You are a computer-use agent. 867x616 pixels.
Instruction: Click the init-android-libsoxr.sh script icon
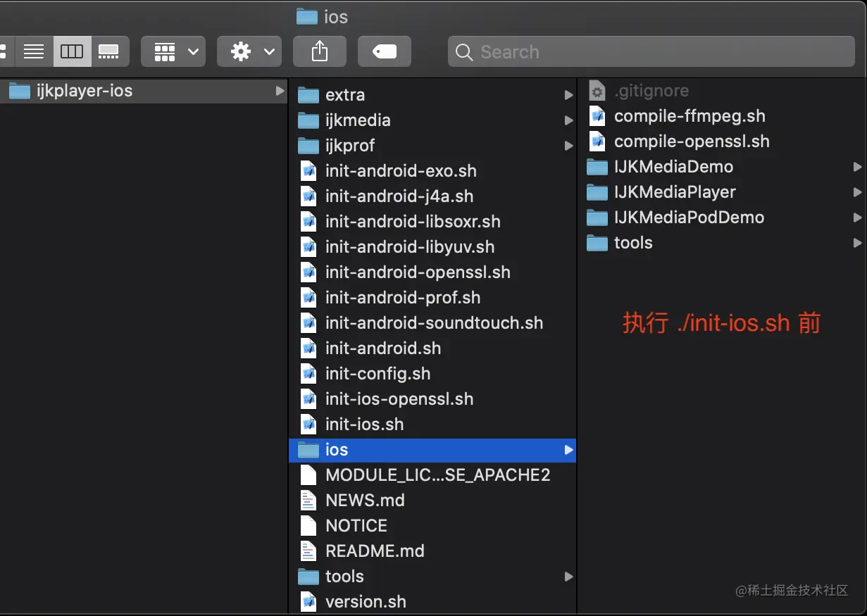(308, 222)
